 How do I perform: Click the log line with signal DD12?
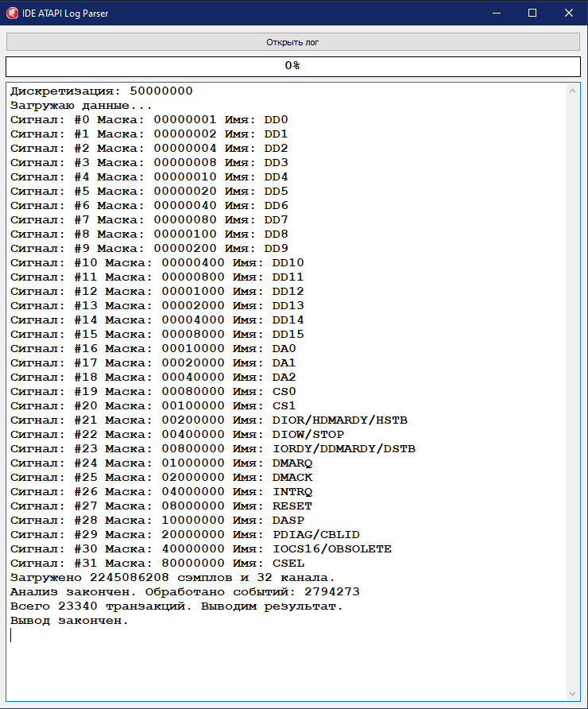coord(157,291)
